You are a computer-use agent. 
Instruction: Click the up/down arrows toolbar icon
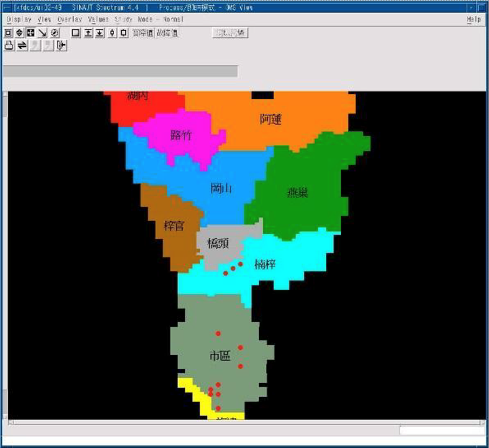pyautogui.click(x=19, y=33)
